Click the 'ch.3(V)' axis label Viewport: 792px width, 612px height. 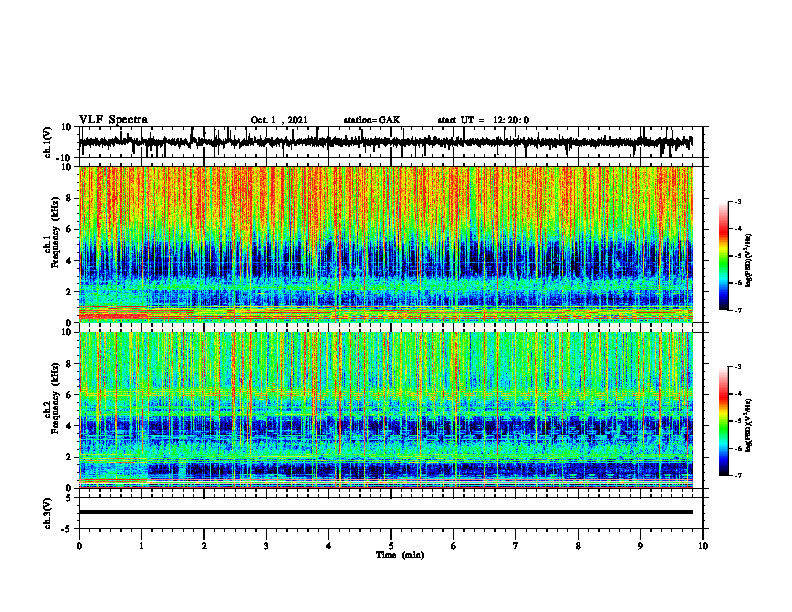click(x=47, y=513)
